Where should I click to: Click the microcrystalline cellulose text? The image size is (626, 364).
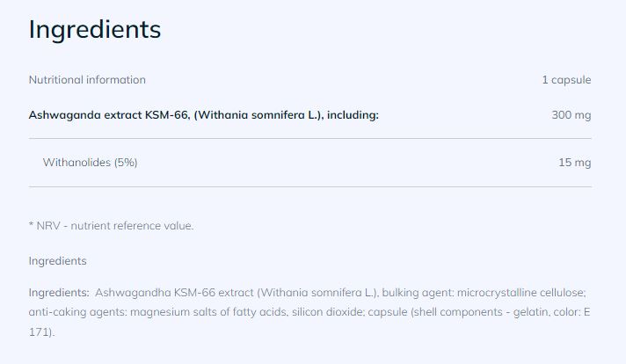click(513, 293)
